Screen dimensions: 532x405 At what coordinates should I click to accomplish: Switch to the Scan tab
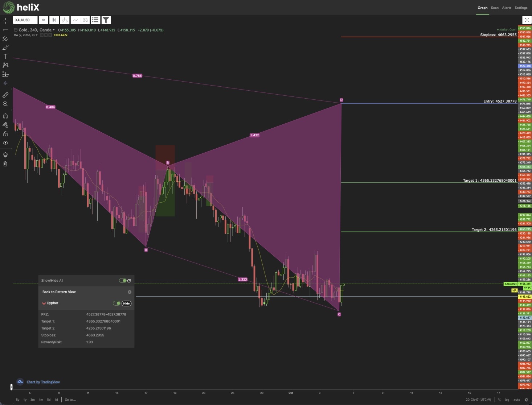(x=495, y=8)
